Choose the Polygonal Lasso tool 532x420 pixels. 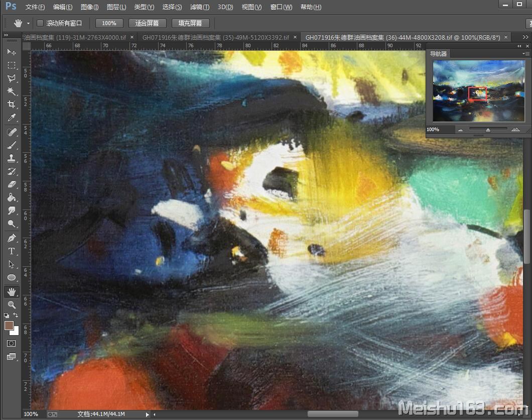click(x=12, y=78)
